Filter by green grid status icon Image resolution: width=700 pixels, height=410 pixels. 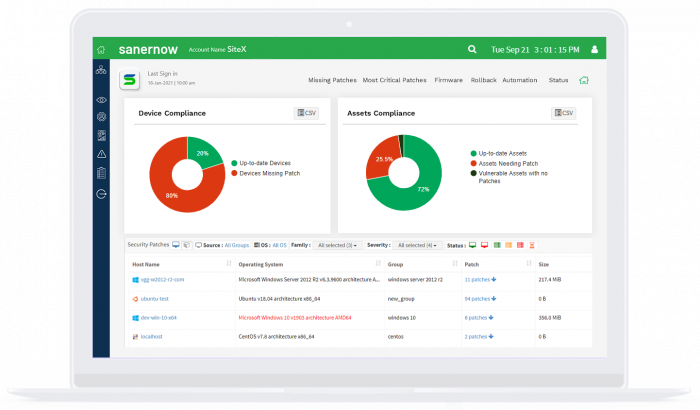click(x=496, y=245)
